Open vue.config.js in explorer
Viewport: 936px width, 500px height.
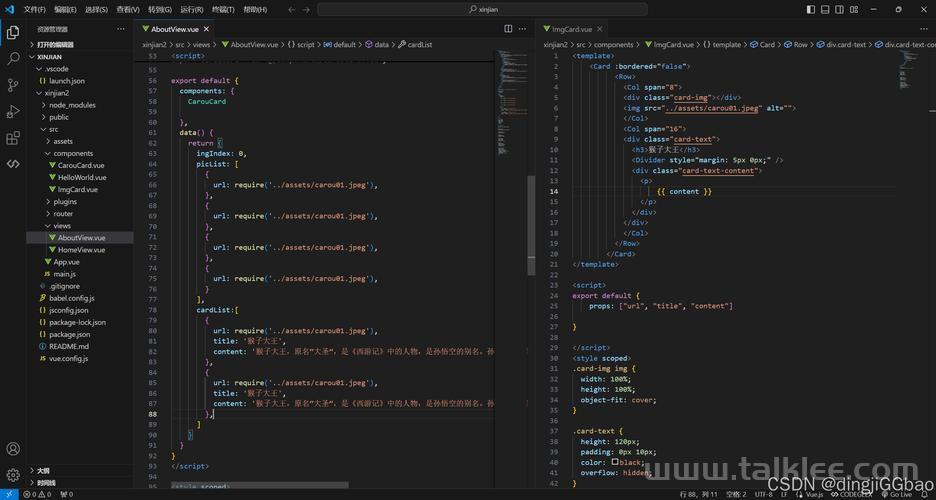click(79, 359)
